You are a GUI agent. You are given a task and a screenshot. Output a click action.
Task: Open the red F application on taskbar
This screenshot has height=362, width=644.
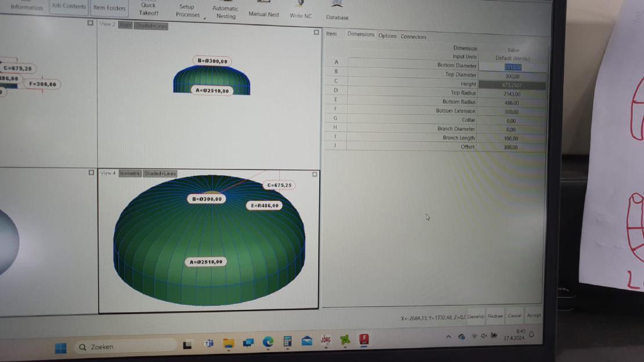point(364,339)
